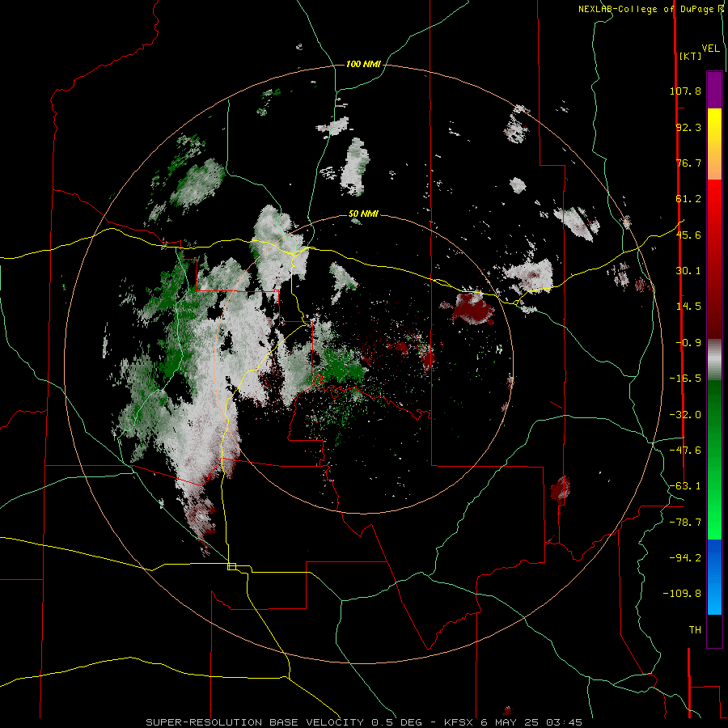Click the -63.1 value on velocity scale
The height and width of the screenshot is (728, 728).
685,486
